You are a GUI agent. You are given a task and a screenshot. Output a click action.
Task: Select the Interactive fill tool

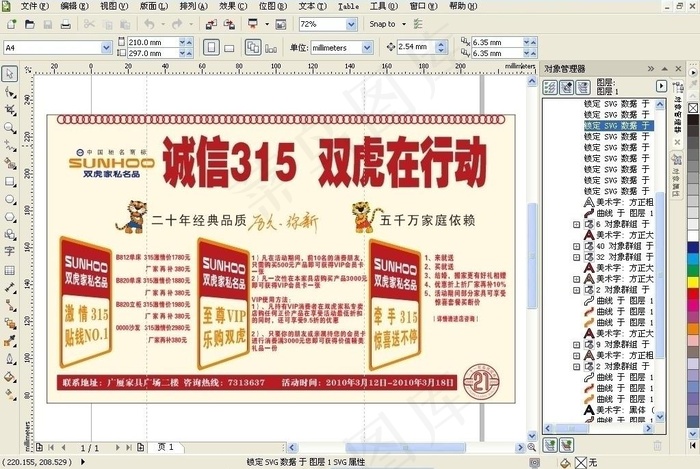click(9, 394)
